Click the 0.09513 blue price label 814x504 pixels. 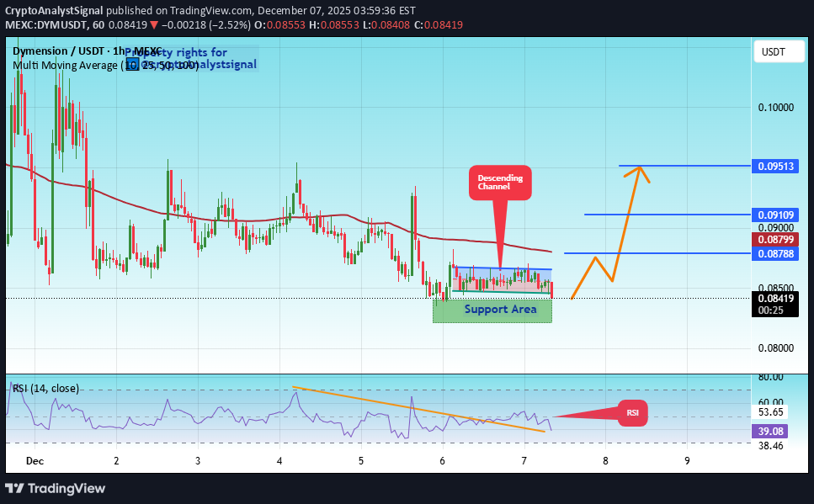774,166
